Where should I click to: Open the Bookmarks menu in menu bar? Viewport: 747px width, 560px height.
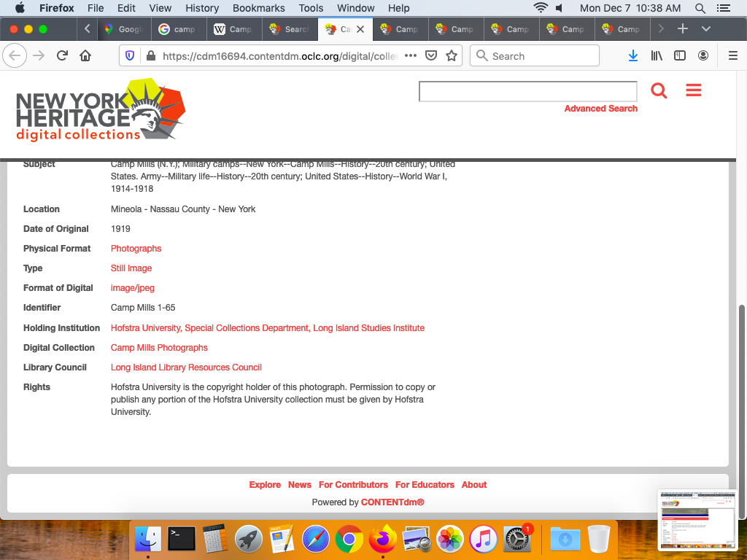(x=258, y=8)
